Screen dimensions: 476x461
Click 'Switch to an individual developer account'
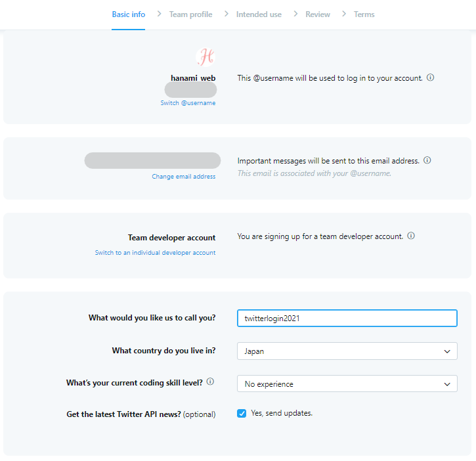pyautogui.click(x=155, y=253)
